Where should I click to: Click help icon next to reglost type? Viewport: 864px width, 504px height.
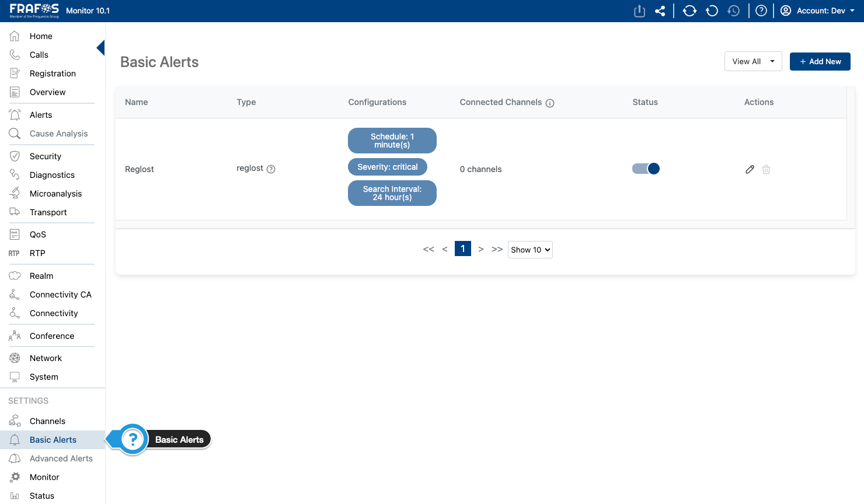(x=271, y=169)
